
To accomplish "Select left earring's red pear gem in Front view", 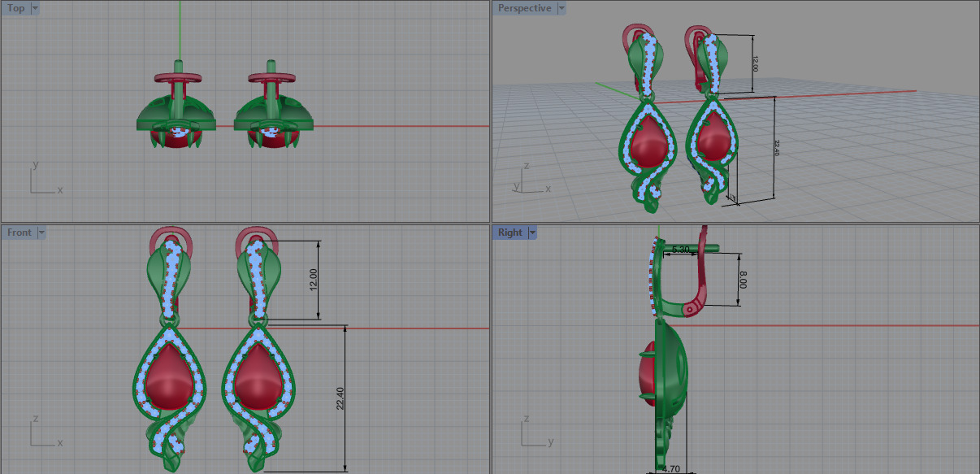I will click(168, 376).
